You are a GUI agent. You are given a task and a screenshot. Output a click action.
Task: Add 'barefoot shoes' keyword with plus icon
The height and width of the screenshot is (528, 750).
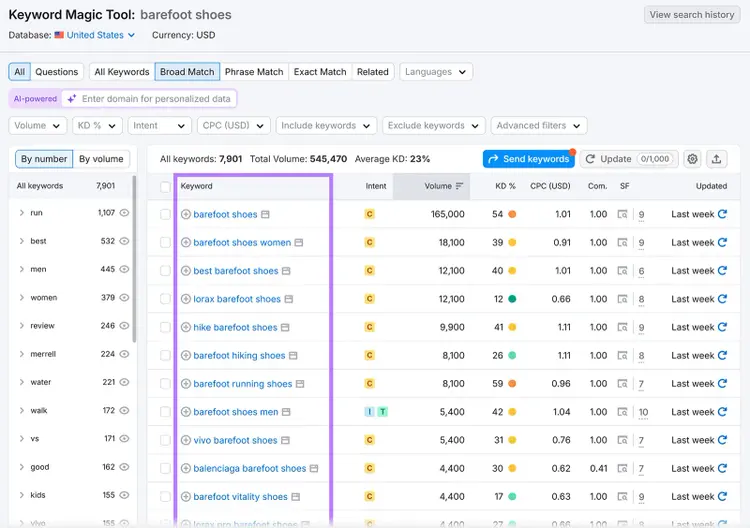coord(186,214)
